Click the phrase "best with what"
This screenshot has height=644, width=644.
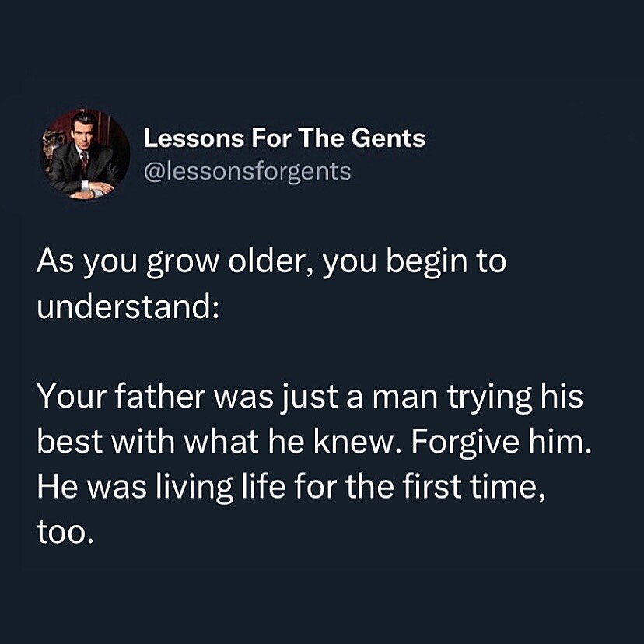(x=148, y=441)
